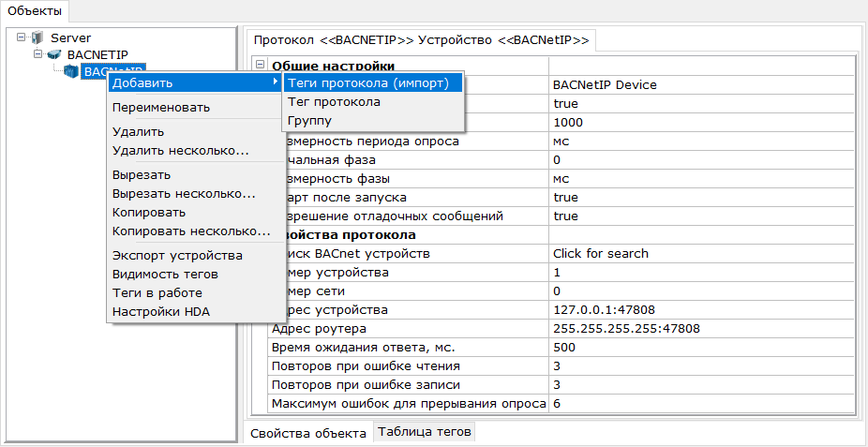Select Вырезать несколько... menu item
The height and width of the screenshot is (447, 868).
(194, 194)
